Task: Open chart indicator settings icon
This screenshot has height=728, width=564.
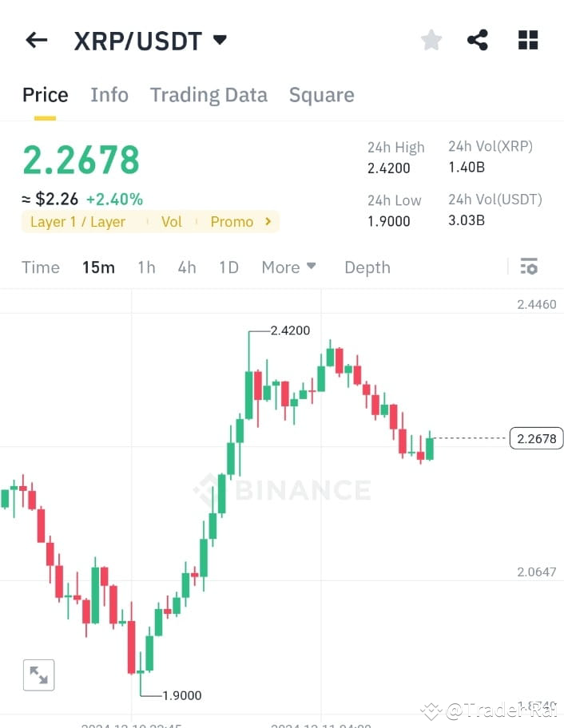Action: click(x=529, y=267)
